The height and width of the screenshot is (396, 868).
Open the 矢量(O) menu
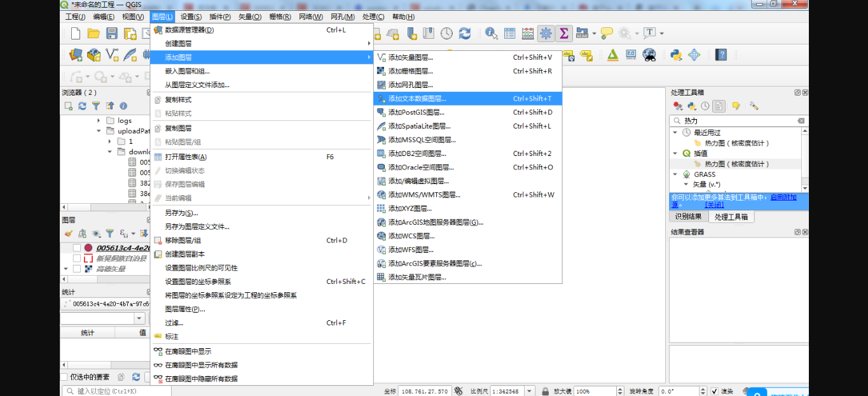[249, 17]
